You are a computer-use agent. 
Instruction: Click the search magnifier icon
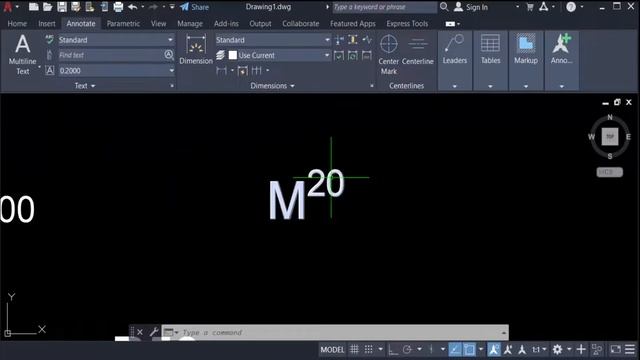444,7
